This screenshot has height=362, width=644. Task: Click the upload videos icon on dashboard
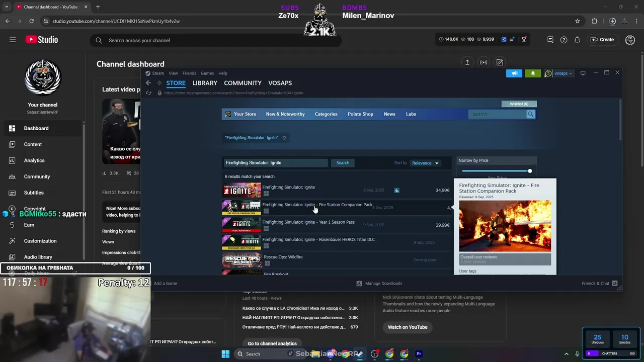(x=467, y=62)
